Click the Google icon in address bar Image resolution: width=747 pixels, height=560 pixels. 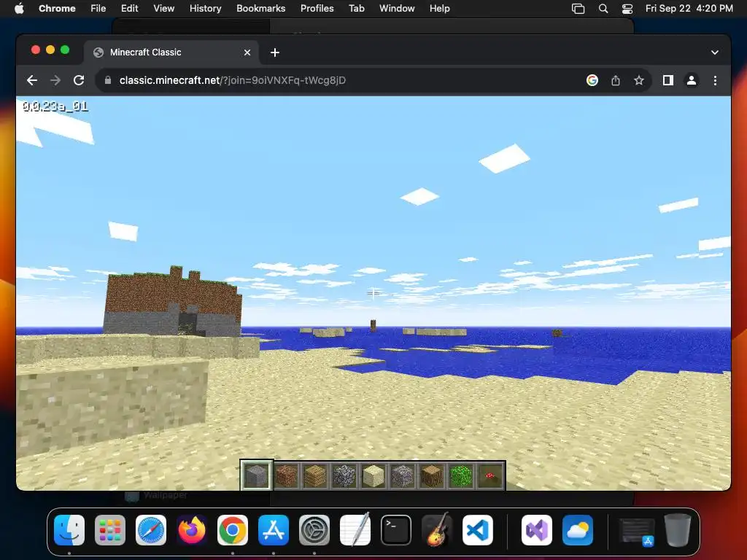[x=592, y=80]
